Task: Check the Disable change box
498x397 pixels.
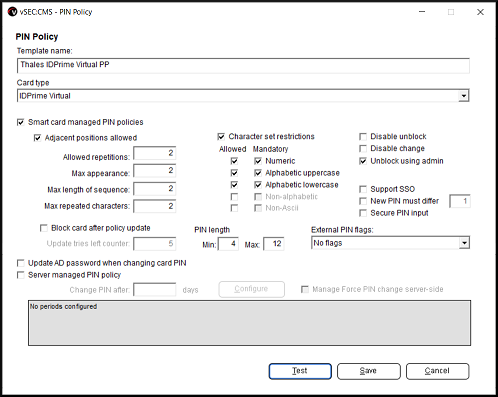Action: [x=363, y=148]
